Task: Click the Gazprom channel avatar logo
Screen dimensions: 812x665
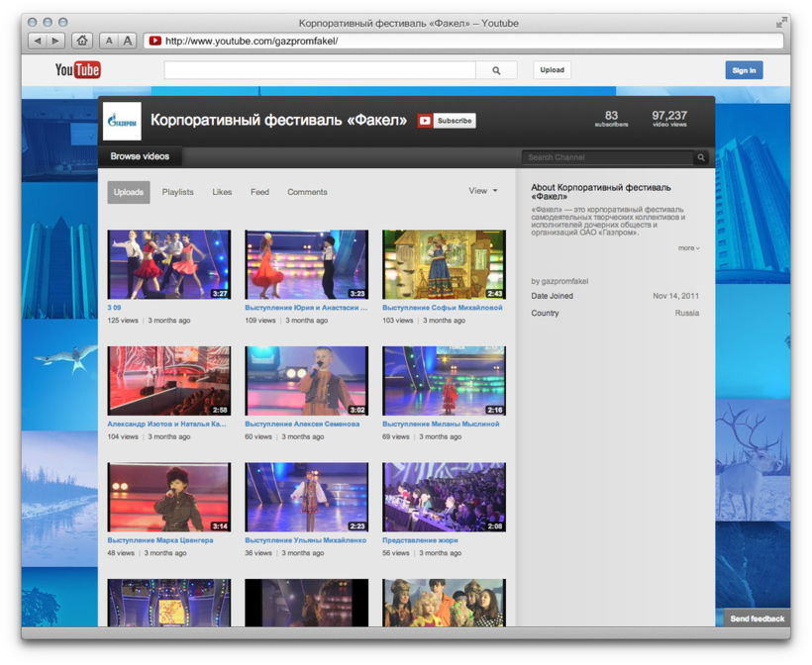Action: pyautogui.click(x=123, y=122)
